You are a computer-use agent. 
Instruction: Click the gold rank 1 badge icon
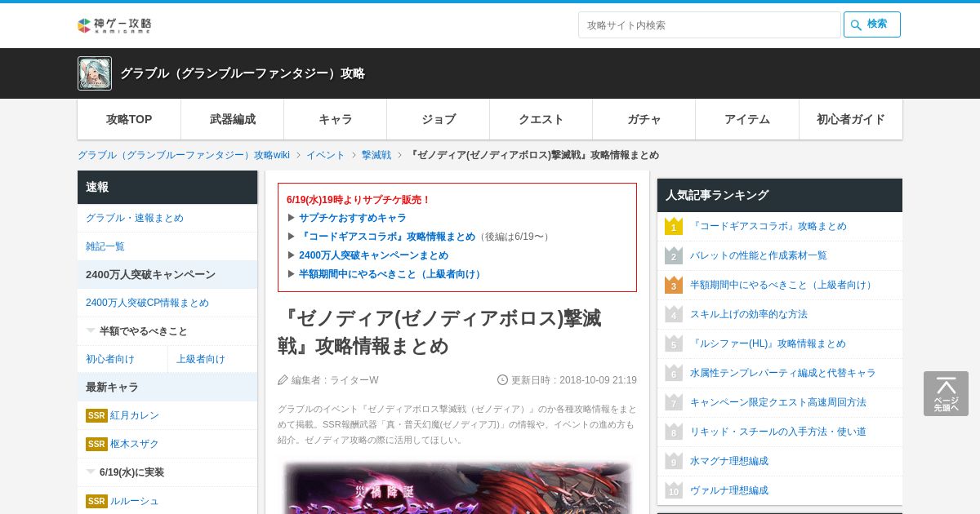coord(674,226)
